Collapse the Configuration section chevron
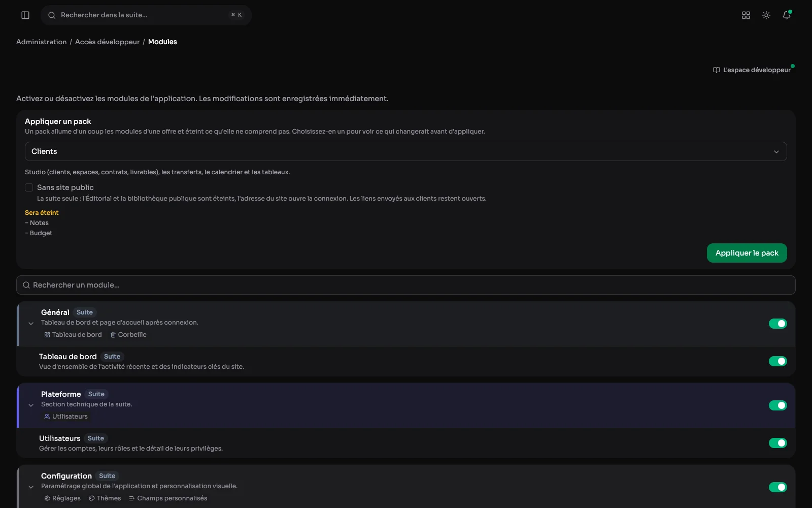This screenshot has height=508, width=812. 31,487
